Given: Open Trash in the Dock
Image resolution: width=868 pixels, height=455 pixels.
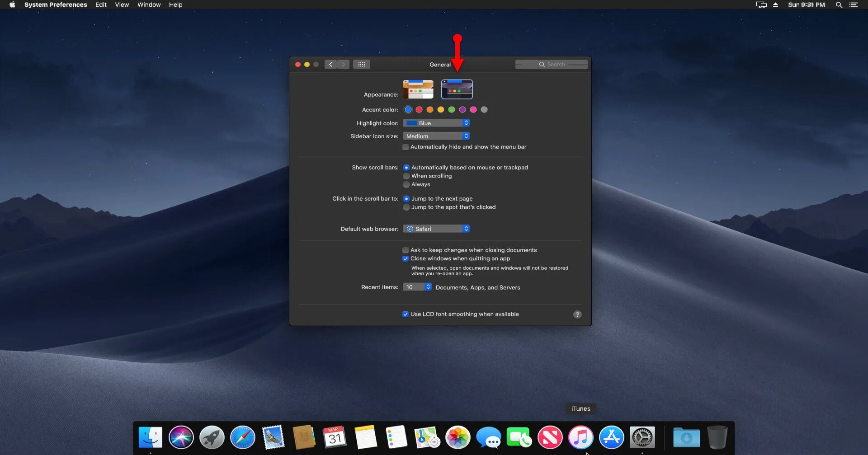Looking at the screenshot, I should click(x=717, y=437).
